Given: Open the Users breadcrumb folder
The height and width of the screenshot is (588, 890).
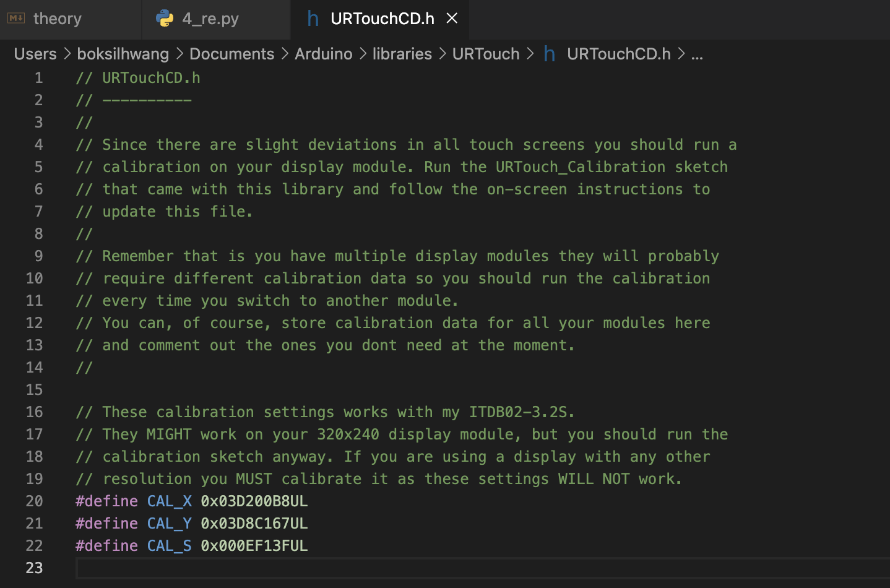Looking at the screenshot, I should pos(35,54).
